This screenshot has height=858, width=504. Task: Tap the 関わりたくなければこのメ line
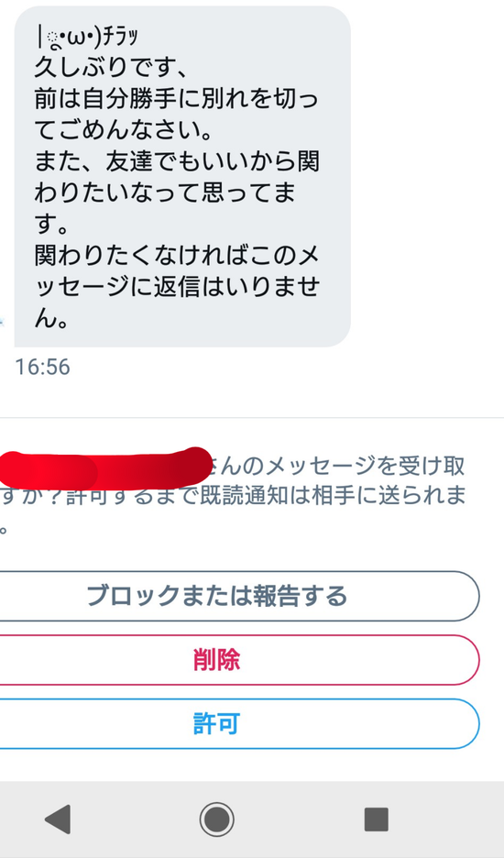click(177, 256)
